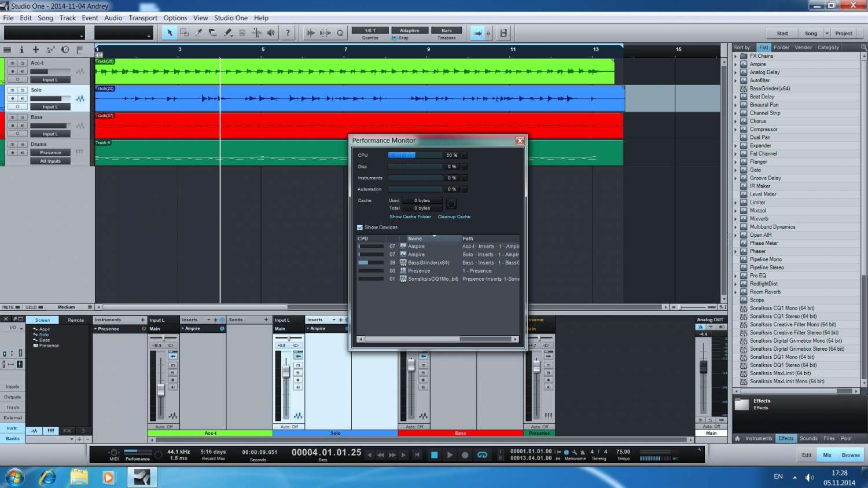The height and width of the screenshot is (488, 868).
Task: Click the Cleanup Cache link
Action: click(x=454, y=217)
